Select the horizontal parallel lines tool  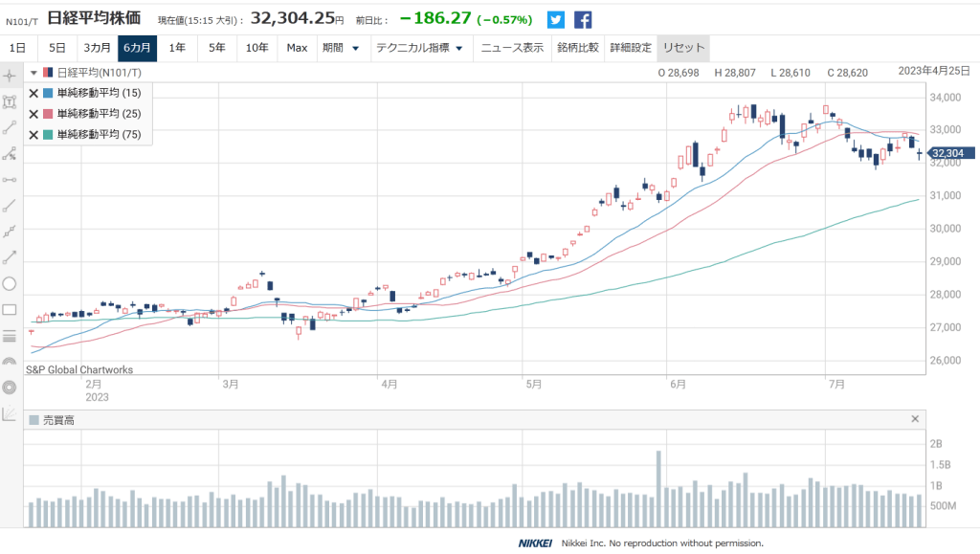click(11, 336)
